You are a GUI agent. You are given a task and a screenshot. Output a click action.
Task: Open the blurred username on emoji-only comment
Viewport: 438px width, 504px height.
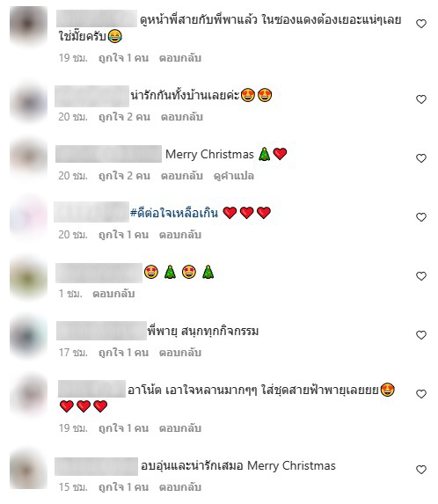[99, 273]
